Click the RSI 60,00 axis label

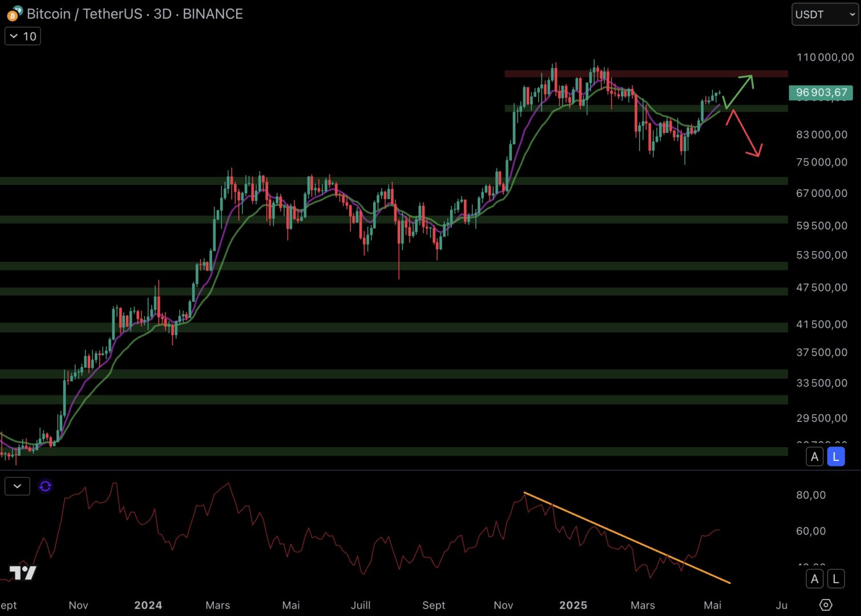[811, 531]
